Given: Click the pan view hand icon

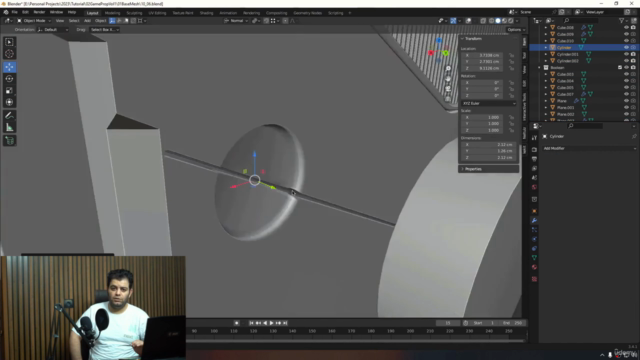Looking at the screenshot, I should pyautogui.click(x=448, y=78).
